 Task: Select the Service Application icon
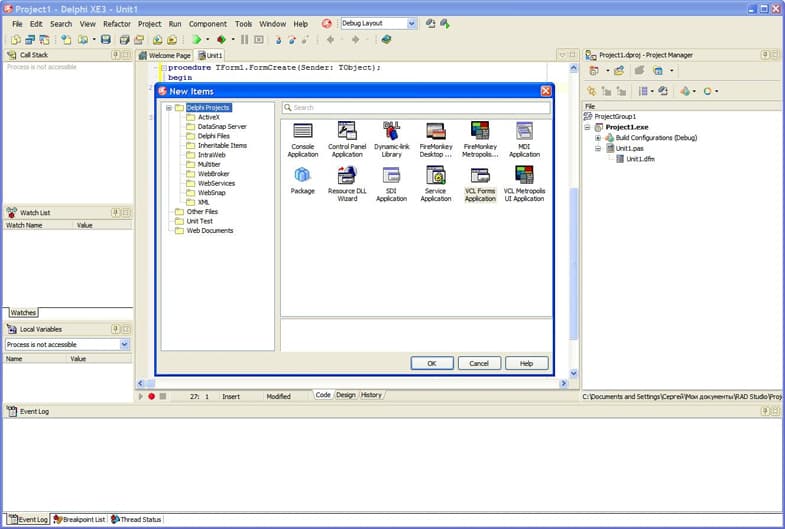tap(436, 184)
